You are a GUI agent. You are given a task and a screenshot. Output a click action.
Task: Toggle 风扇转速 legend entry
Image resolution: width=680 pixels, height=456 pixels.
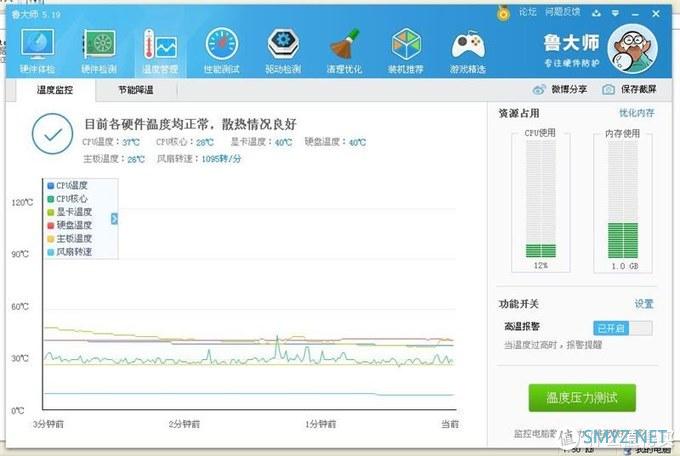click(69, 252)
